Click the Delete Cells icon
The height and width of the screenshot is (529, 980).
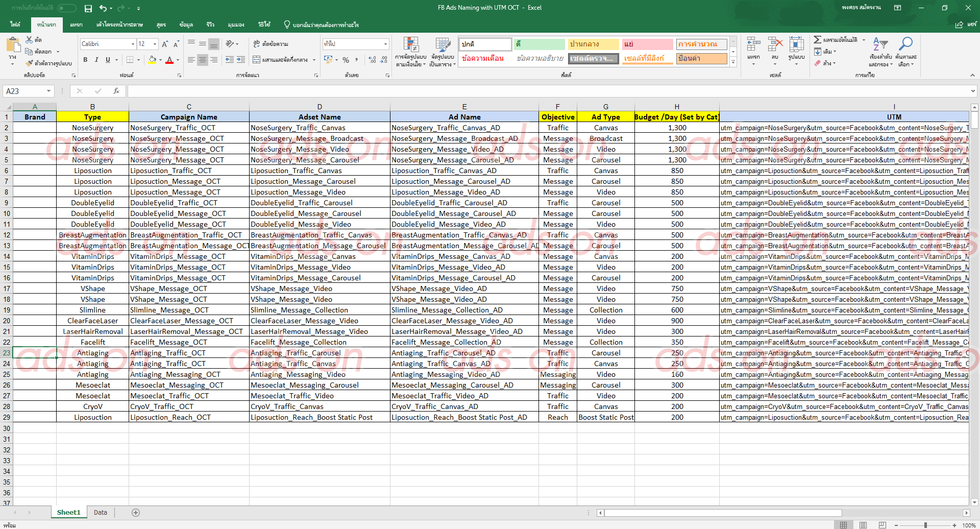pyautogui.click(x=775, y=44)
